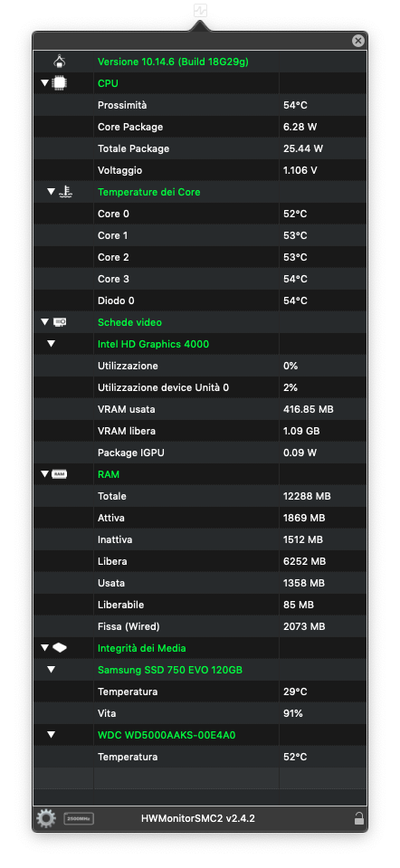Image resolution: width=400 pixels, height=868 pixels.
Task: Select the Attiva row
Action: coord(200,518)
